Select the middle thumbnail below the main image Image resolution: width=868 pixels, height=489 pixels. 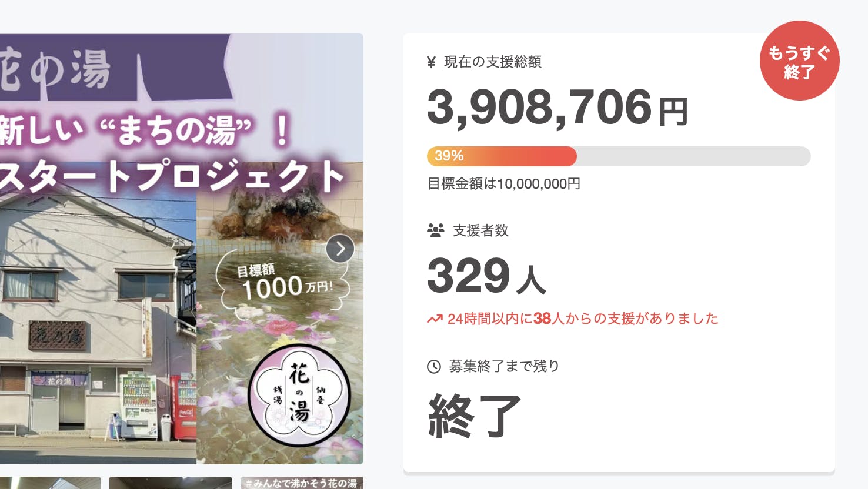point(170,483)
